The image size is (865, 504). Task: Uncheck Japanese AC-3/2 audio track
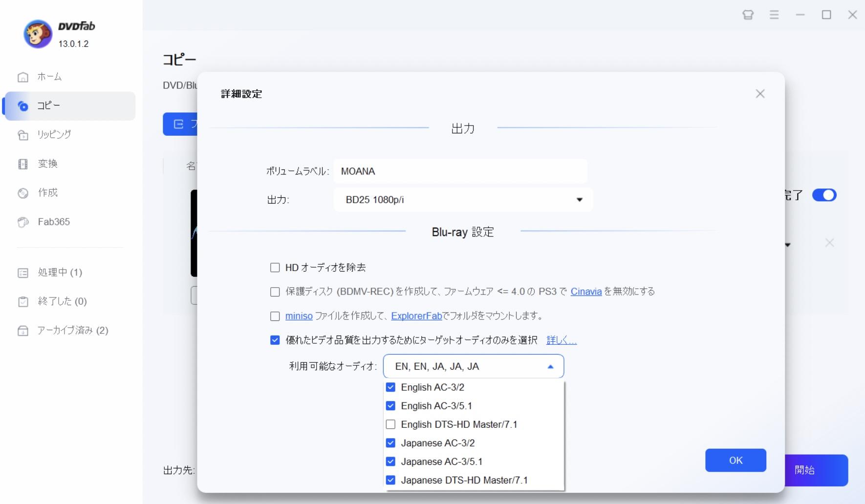(390, 443)
